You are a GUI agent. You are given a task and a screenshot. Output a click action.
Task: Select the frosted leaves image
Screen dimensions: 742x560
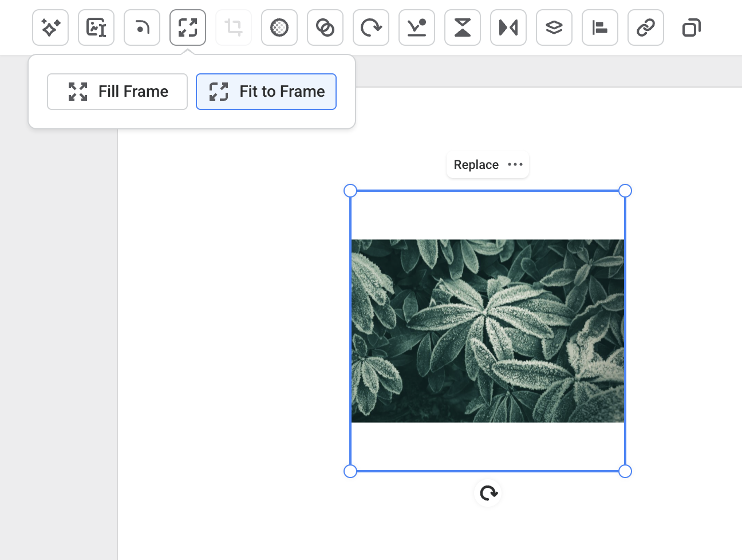488,331
